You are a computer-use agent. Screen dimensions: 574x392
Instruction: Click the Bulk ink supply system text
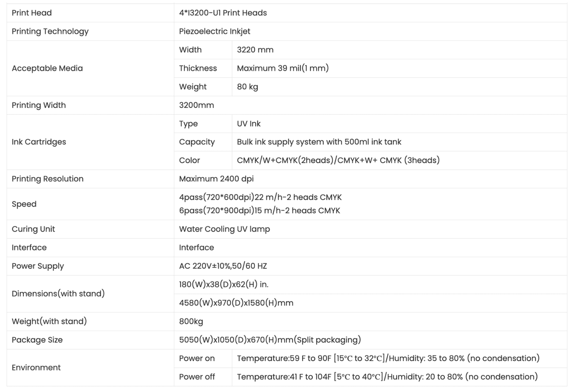click(319, 142)
